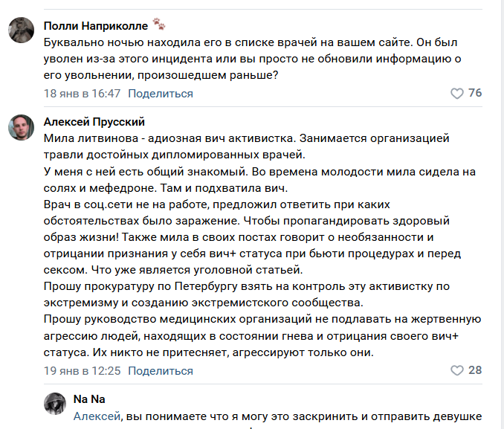Open the timestamp 18 янв в 16:47
This screenshot has height=429, width=504.
pyautogui.click(x=82, y=94)
